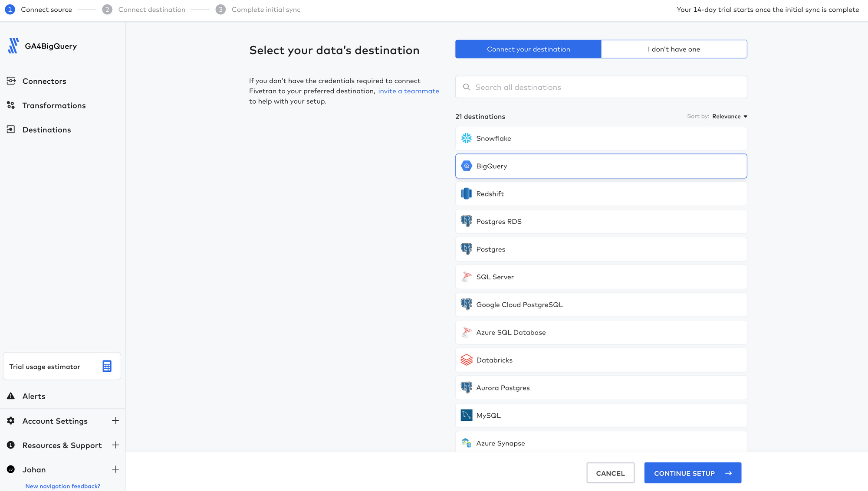Expand Resources & Support menu
The width and height of the screenshot is (868, 491).
(x=115, y=445)
